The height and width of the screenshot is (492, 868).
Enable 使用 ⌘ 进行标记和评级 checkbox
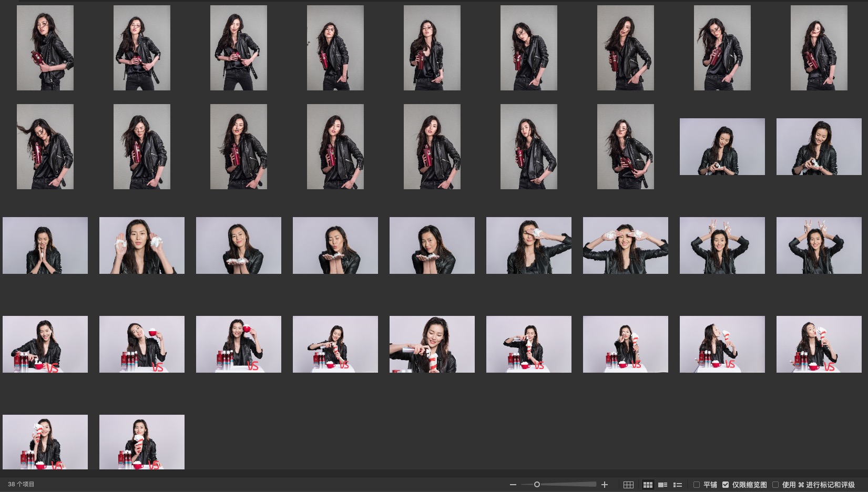[x=775, y=485]
